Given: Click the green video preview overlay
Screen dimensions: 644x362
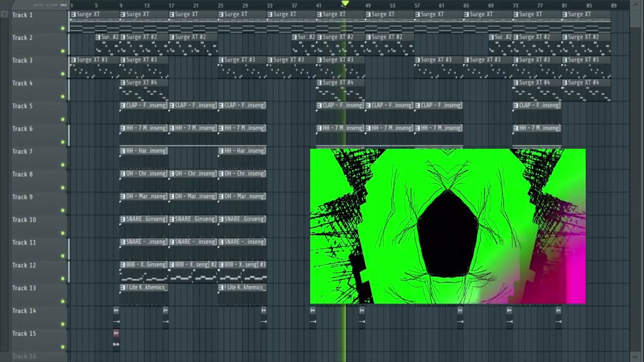Looking at the screenshot, I should pyautogui.click(x=448, y=226).
